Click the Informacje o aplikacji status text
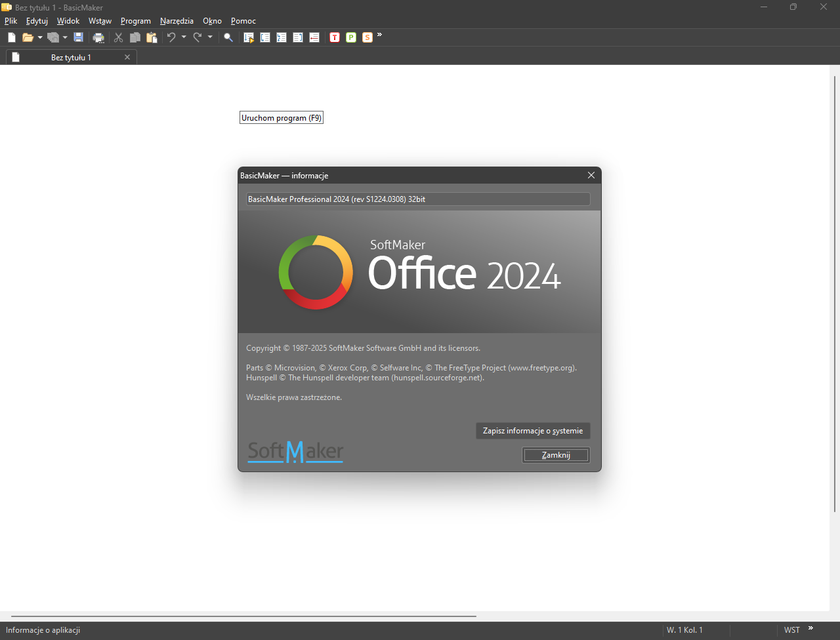The image size is (840, 640). click(43, 630)
